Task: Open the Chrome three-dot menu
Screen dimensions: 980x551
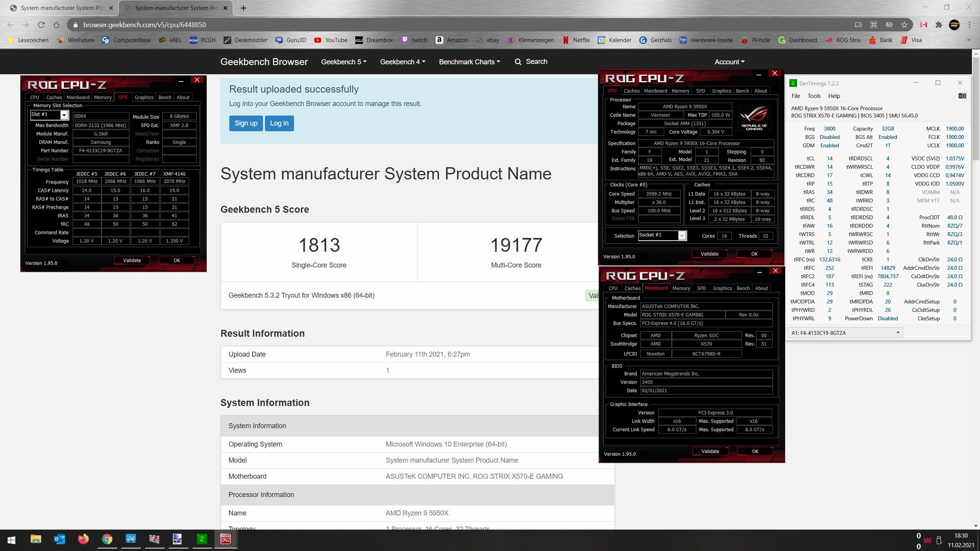Action: (969, 25)
